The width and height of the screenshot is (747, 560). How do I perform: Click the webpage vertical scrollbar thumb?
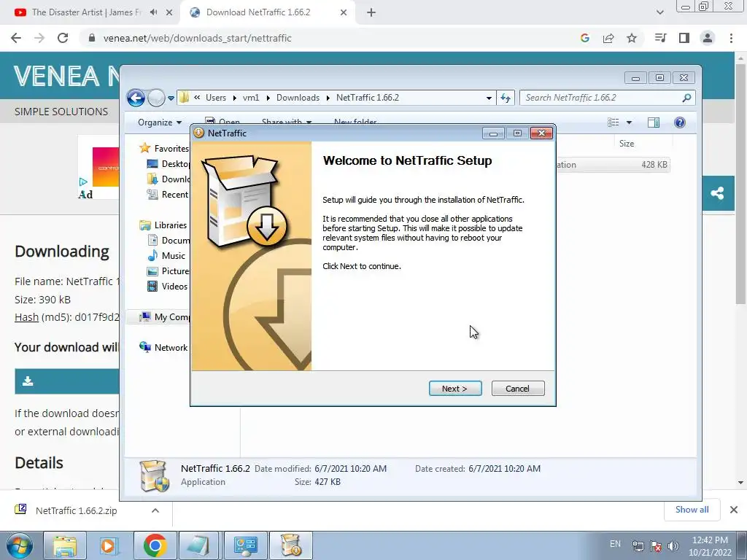point(740,185)
